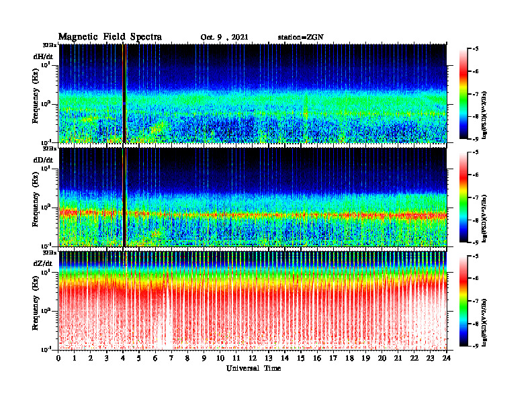This screenshot has width=532, height=411.
Task: Click the Frequency (Hz) label of dH/dt panel
Action: [36, 95]
